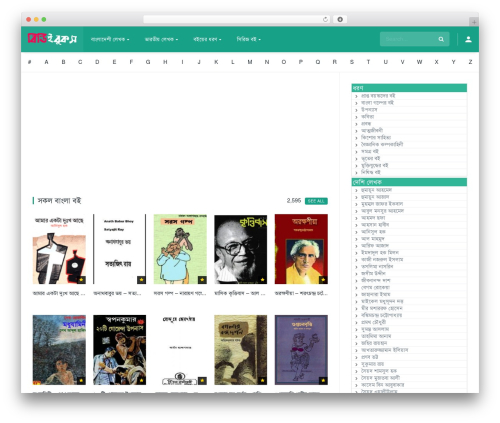Image resolution: width=500 pixels, height=423 pixels.
Task: Click the site logo in header
Action: [52, 39]
